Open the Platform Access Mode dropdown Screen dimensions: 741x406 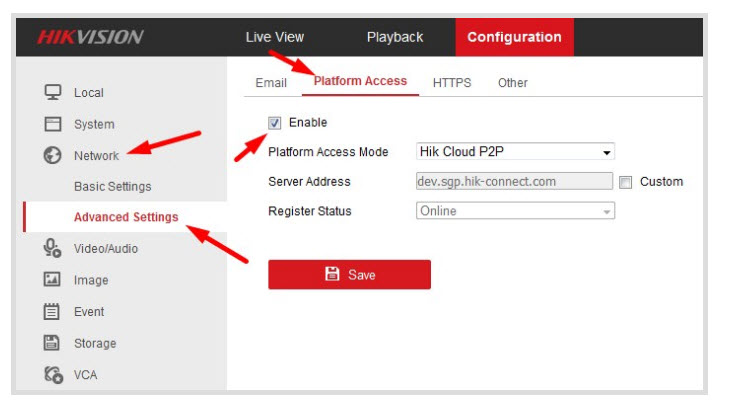click(514, 152)
